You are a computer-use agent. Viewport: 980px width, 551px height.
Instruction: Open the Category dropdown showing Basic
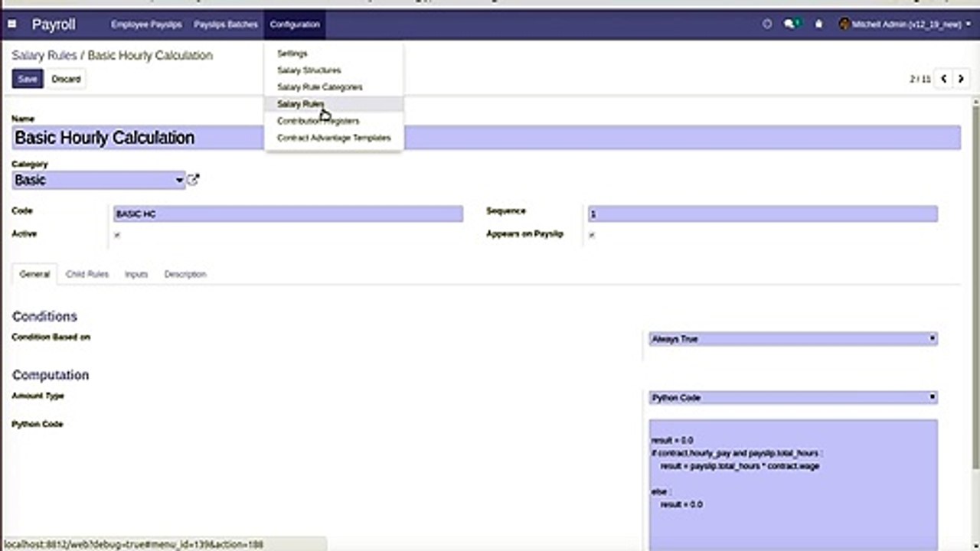click(99, 180)
